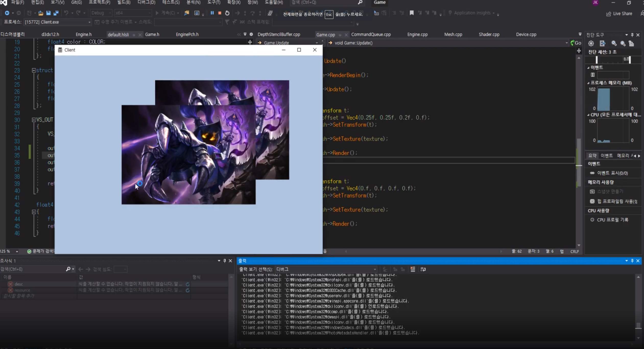Click the Show Next Statement arrow icon
Screen dimensions: 644x349
click(237, 13)
